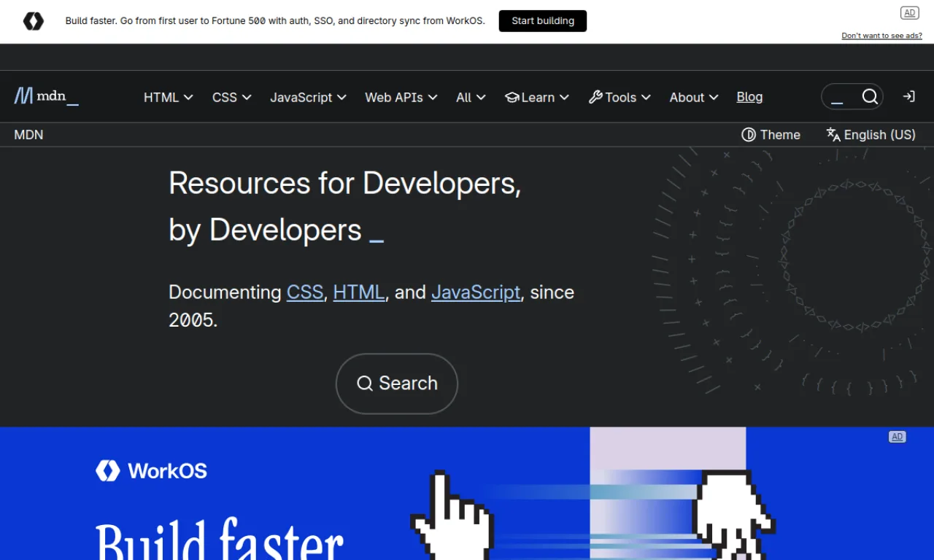Open the JavaScript link in the hero text
The width and height of the screenshot is (934, 560).
click(x=476, y=292)
